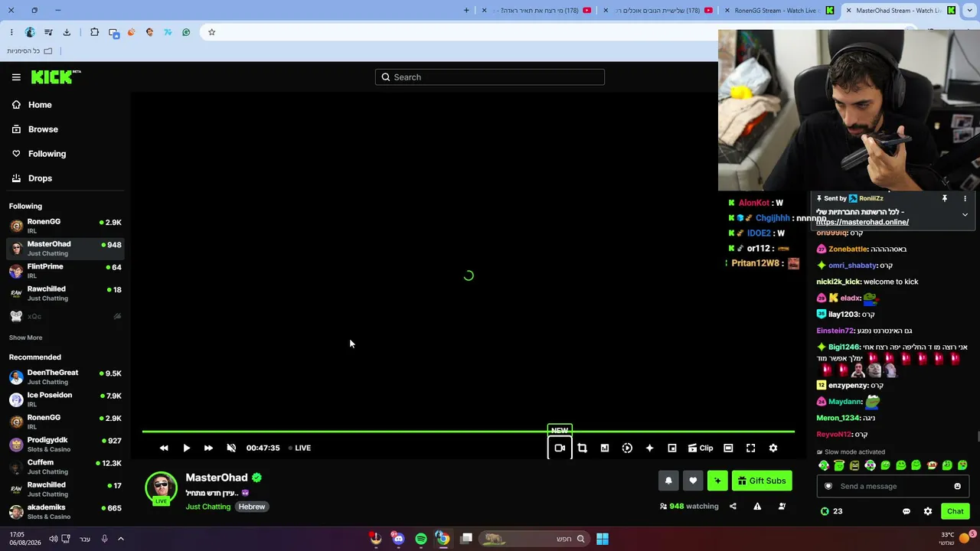Open the browser extensions puzzle icon
980x551 pixels.
point(94,32)
